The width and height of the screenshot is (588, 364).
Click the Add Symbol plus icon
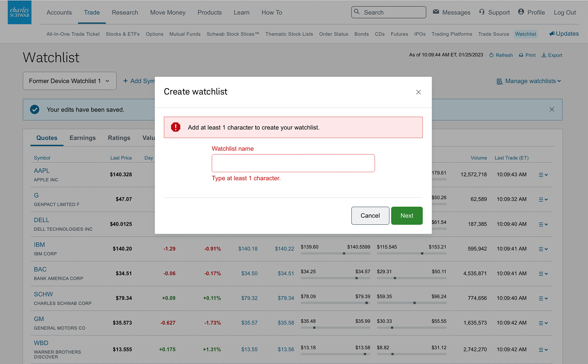125,81
